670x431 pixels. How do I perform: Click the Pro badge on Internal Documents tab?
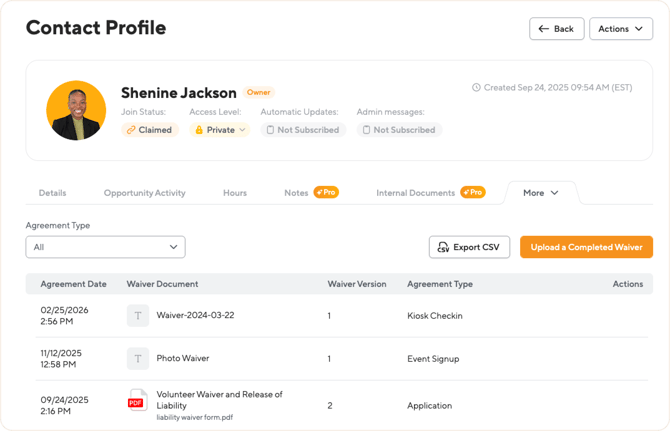tap(473, 192)
